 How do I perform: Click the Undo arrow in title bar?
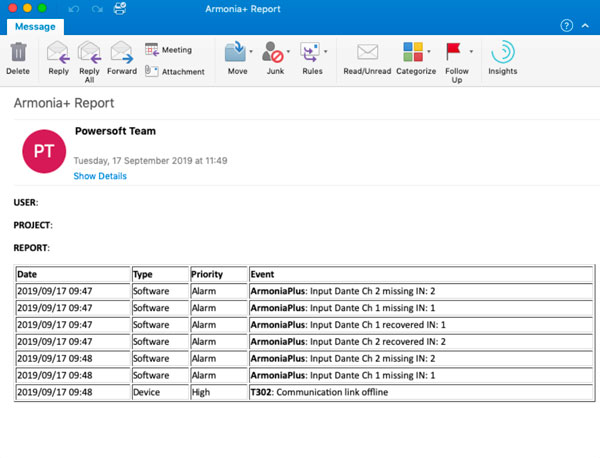point(73,9)
